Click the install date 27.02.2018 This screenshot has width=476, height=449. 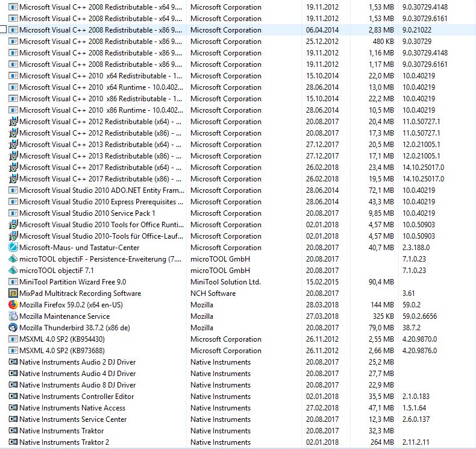pyautogui.click(x=322, y=407)
